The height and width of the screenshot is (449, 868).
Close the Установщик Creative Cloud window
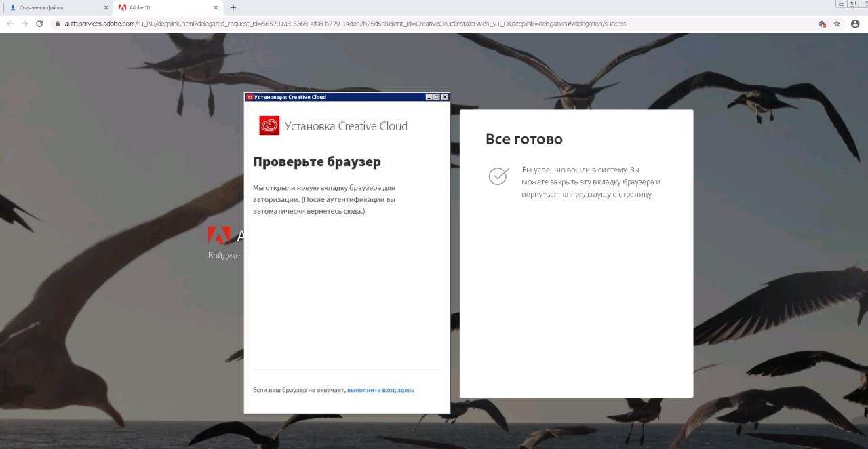pos(445,97)
